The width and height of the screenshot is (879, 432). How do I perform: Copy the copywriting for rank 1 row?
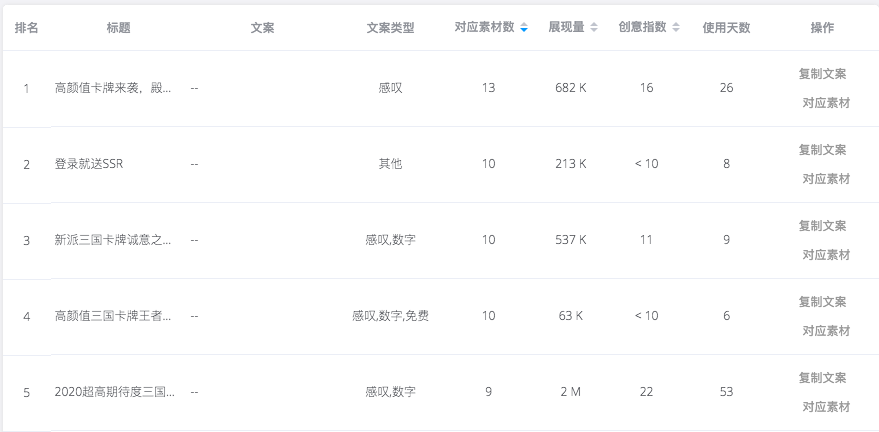[822, 74]
